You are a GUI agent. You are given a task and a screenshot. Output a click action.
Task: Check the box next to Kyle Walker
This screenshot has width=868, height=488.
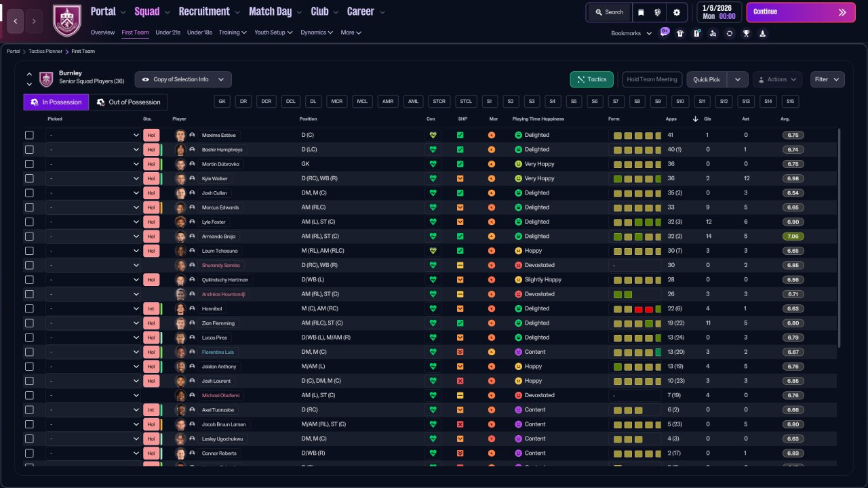pos(29,178)
